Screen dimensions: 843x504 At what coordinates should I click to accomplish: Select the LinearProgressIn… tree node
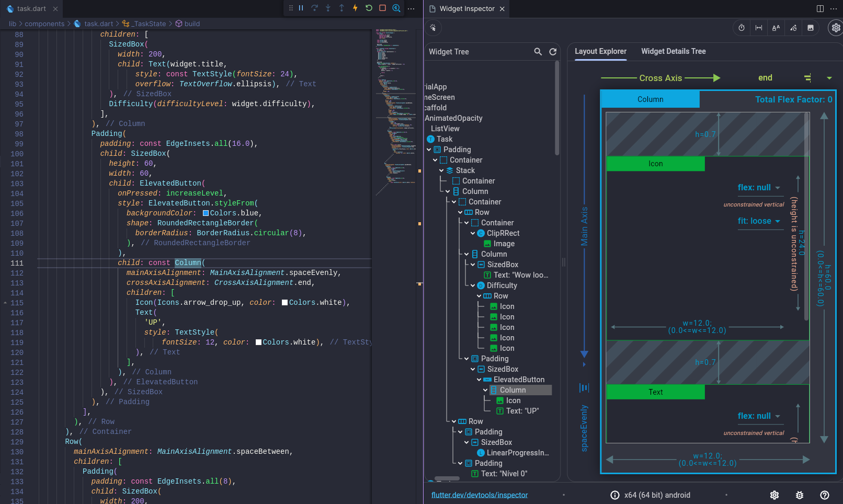pyautogui.click(x=518, y=453)
